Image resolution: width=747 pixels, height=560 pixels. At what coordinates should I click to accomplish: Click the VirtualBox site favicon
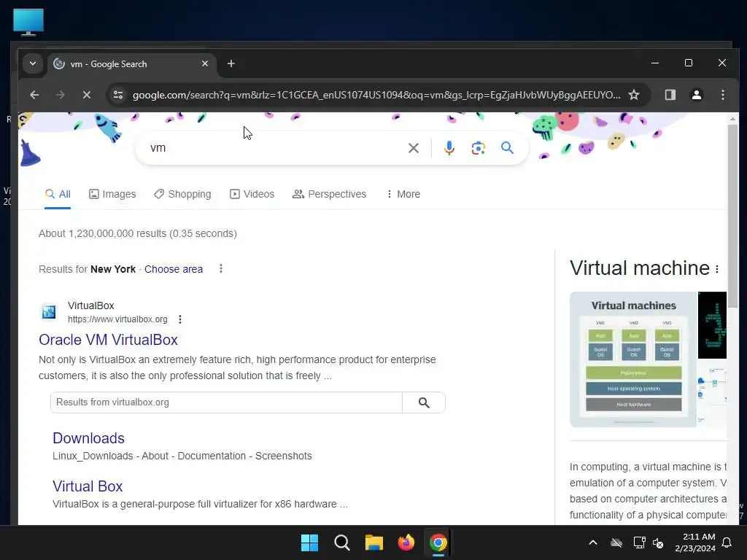click(49, 312)
